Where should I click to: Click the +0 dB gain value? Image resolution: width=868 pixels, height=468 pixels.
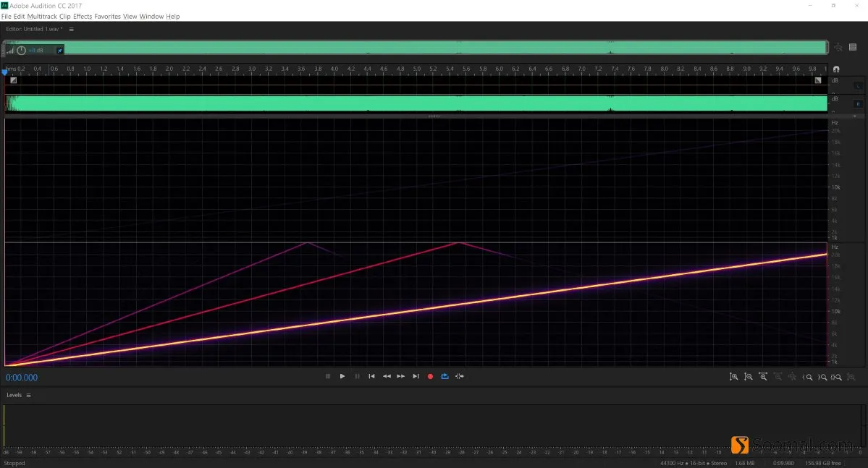[36, 51]
